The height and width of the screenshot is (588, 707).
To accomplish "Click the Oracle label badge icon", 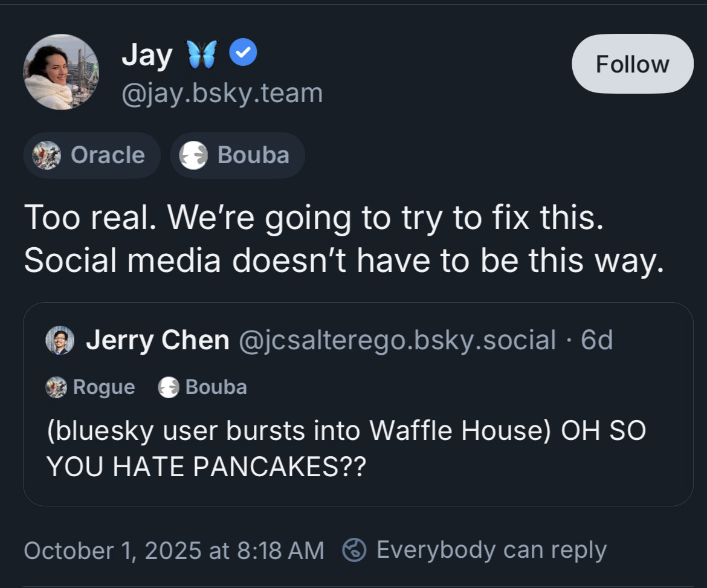I will pyautogui.click(x=47, y=155).
